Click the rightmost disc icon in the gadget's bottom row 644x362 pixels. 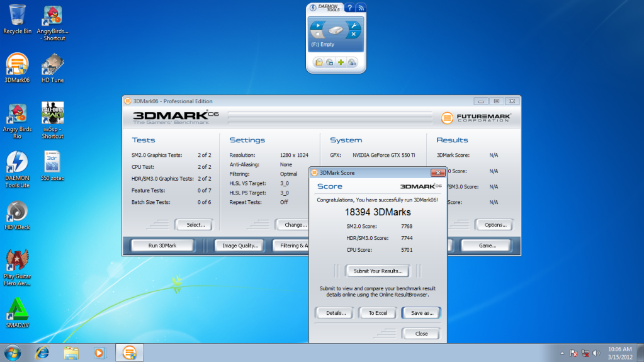352,62
